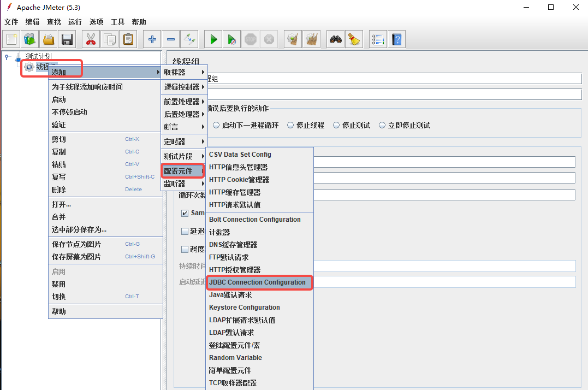This screenshot has height=390, width=588.
Task: Select JDBC Connection Configuration menu entry
Action: click(258, 282)
